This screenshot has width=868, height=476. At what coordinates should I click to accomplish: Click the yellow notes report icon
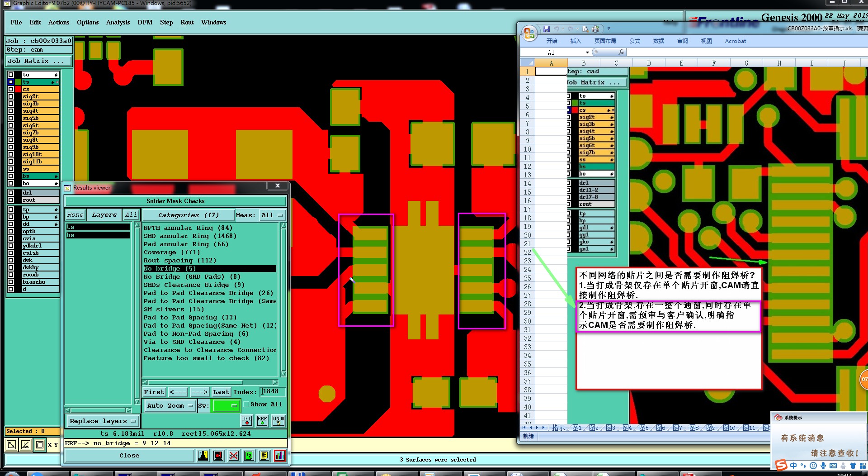click(264, 456)
